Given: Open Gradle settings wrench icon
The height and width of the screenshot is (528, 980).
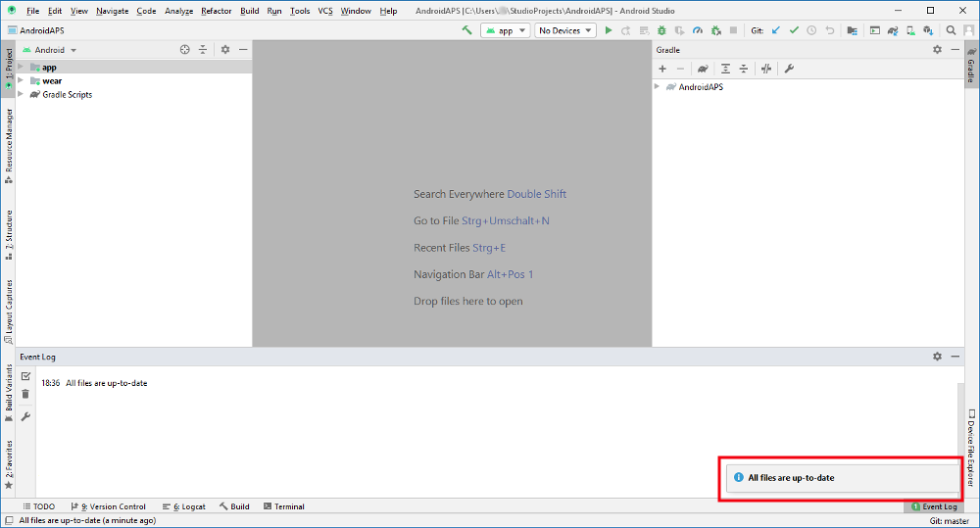Looking at the screenshot, I should pyautogui.click(x=789, y=69).
